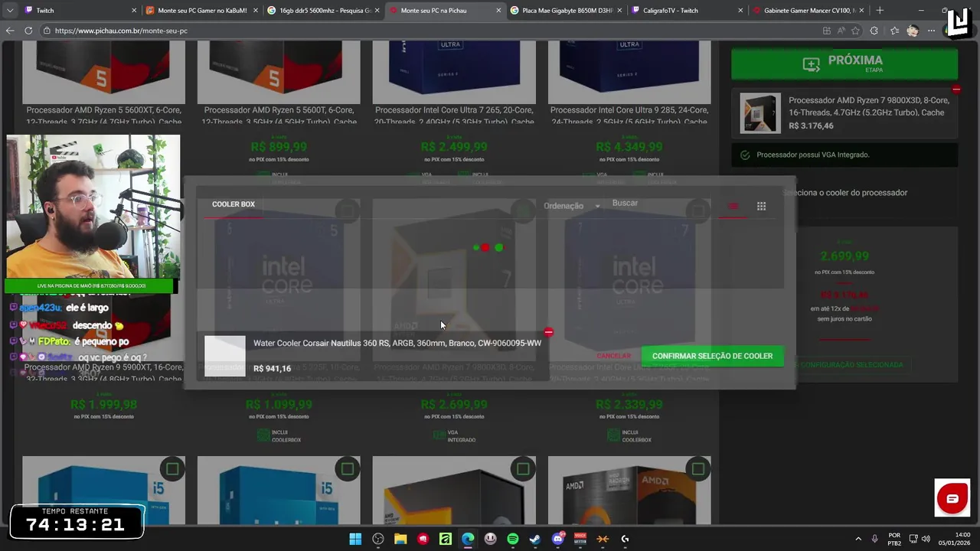The width and height of the screenshot is (980, 551).
Task: Switch to grid view in cooler dialog
Action: [x=761, y=206]
